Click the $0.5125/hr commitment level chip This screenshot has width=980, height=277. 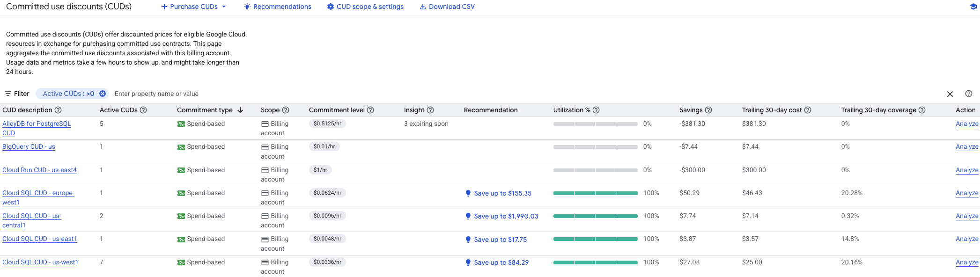[327, 124]
